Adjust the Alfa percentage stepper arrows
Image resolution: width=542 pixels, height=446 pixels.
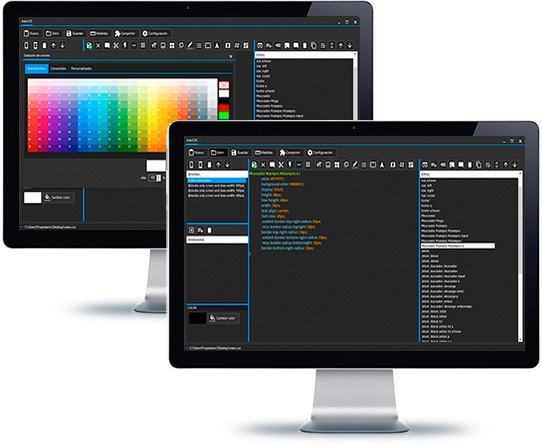159,178
